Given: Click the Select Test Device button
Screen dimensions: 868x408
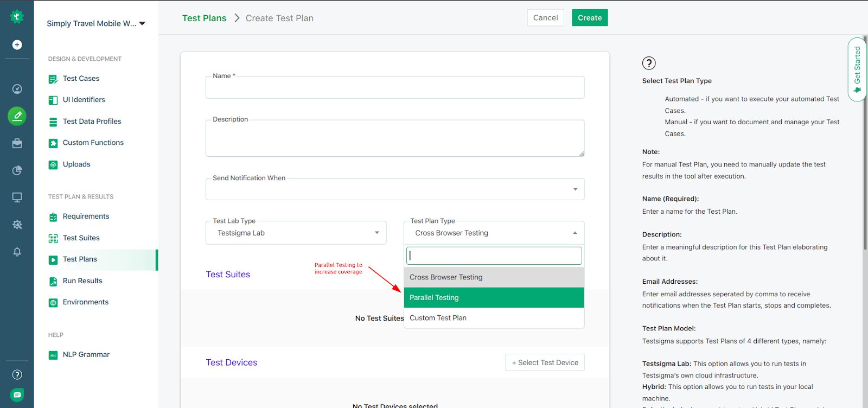Looking at the screenshot, I should click(x=545, y=362).
